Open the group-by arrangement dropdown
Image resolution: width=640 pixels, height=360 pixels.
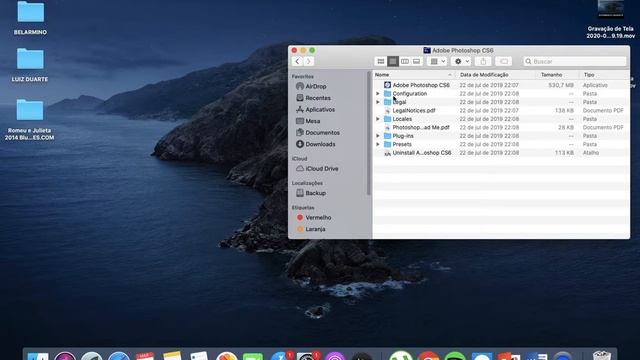coord(437,61)
